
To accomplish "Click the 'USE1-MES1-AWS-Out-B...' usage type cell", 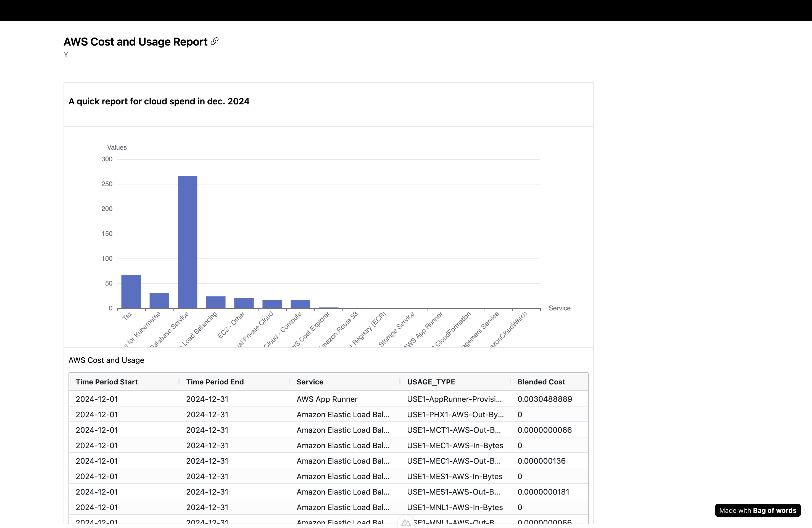I will tap(454, 492).
